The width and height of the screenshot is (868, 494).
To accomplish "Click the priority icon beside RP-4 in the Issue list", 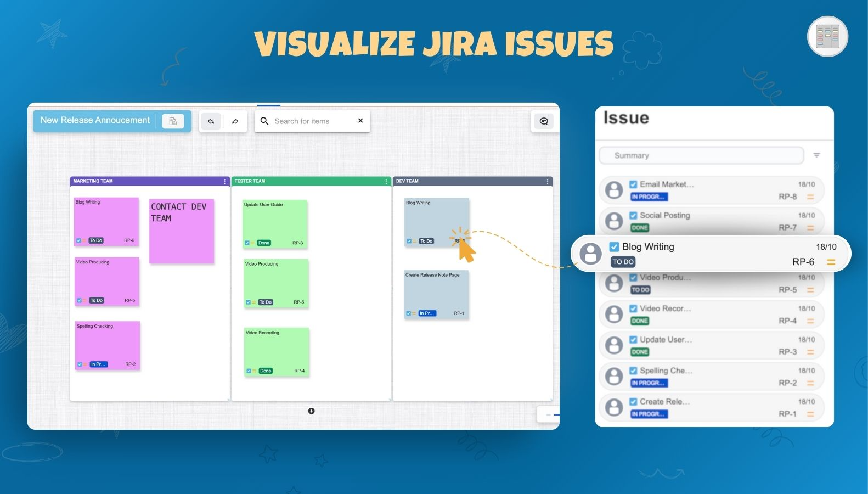I will tap(810, 321).
